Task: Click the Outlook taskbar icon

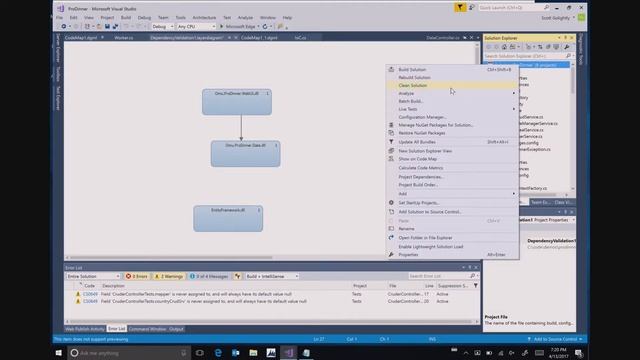Action: [236, 353]
